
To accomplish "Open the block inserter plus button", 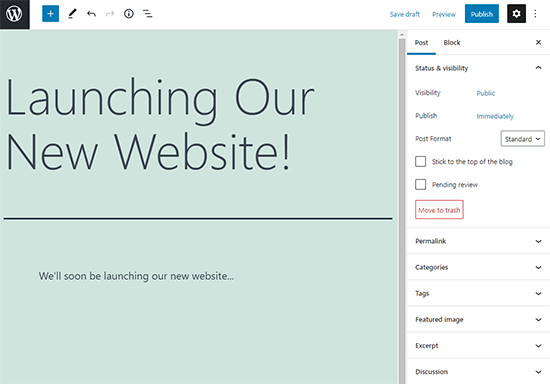I will point(51,14).
